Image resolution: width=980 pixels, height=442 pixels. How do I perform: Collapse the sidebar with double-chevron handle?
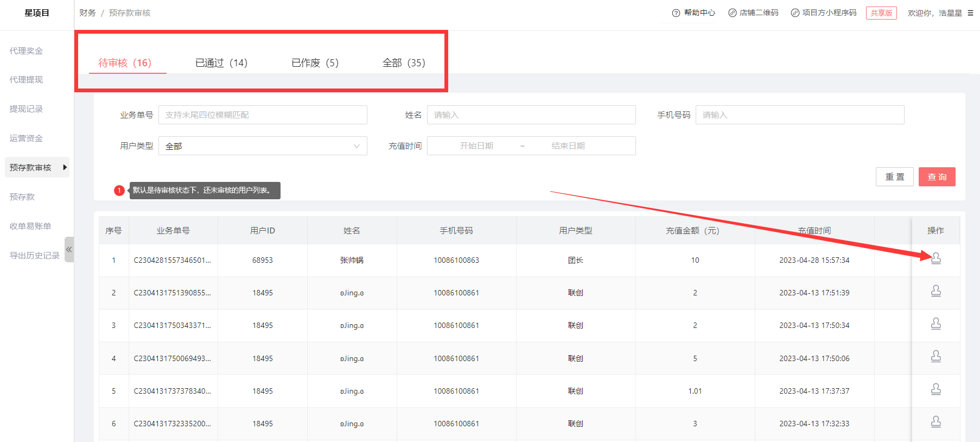coord(69,249)
